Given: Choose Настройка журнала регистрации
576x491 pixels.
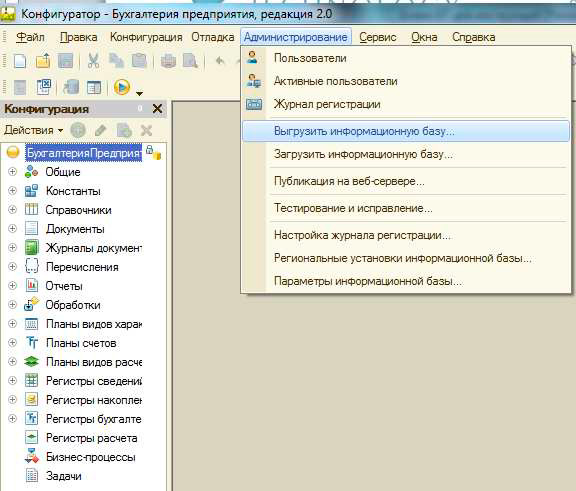Looking at the screenshot, I should click(x=406, y=235).
